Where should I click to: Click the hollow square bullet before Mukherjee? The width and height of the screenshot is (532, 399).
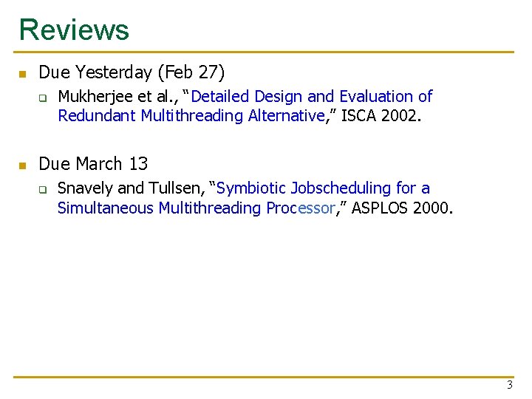pos(43,98)
